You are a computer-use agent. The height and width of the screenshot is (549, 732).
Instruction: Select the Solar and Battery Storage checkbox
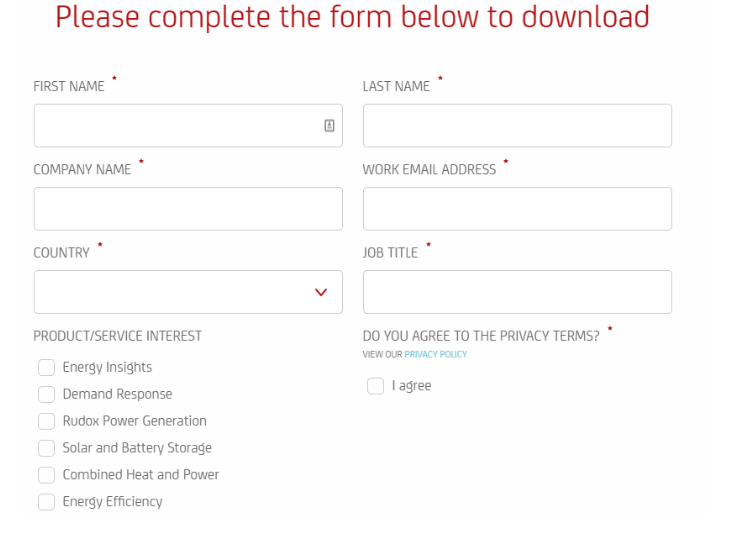tap(46, 448)
